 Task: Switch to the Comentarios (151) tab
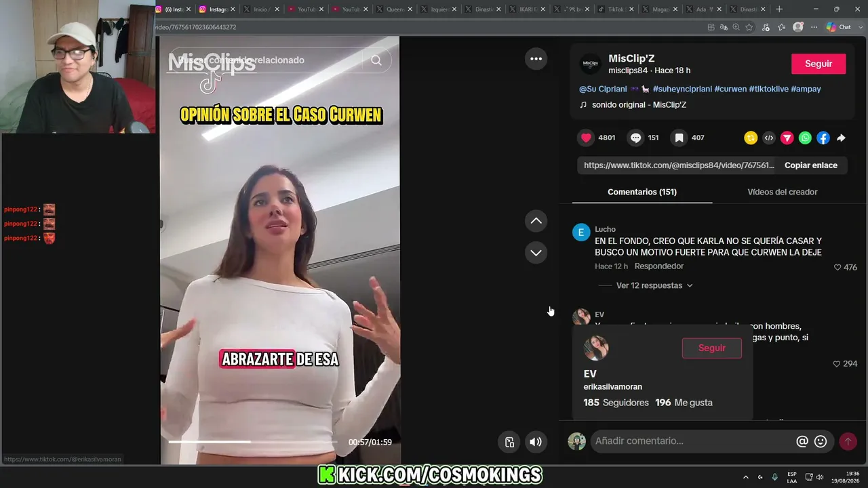pos(642,192)
